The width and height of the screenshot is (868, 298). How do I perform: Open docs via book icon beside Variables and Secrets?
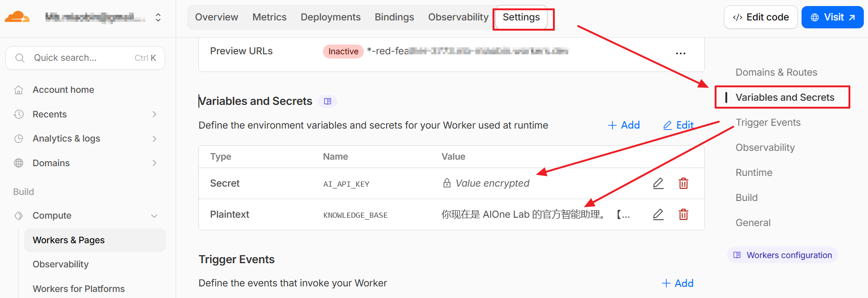coord(328,101)
